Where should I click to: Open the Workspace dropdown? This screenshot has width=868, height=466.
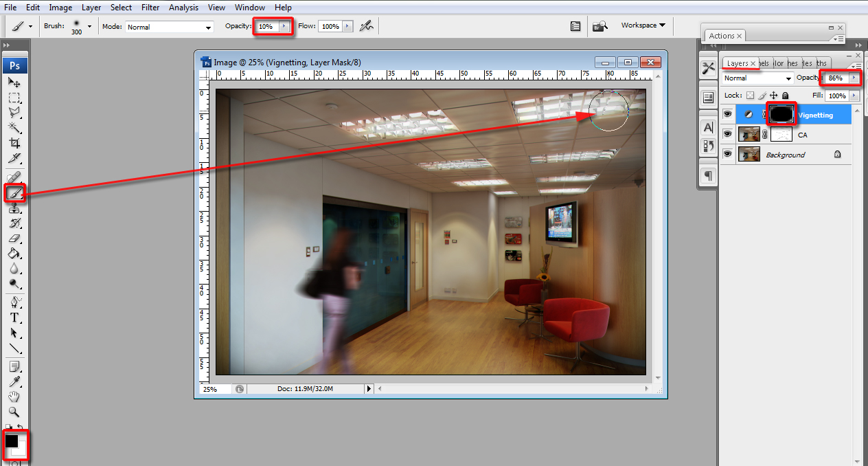(x=643, y=25)
